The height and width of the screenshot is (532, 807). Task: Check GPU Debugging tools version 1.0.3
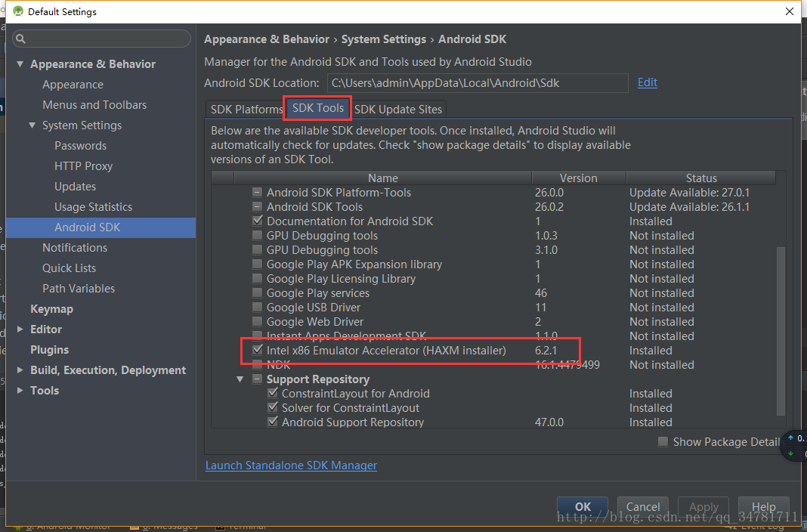[257, 236]
